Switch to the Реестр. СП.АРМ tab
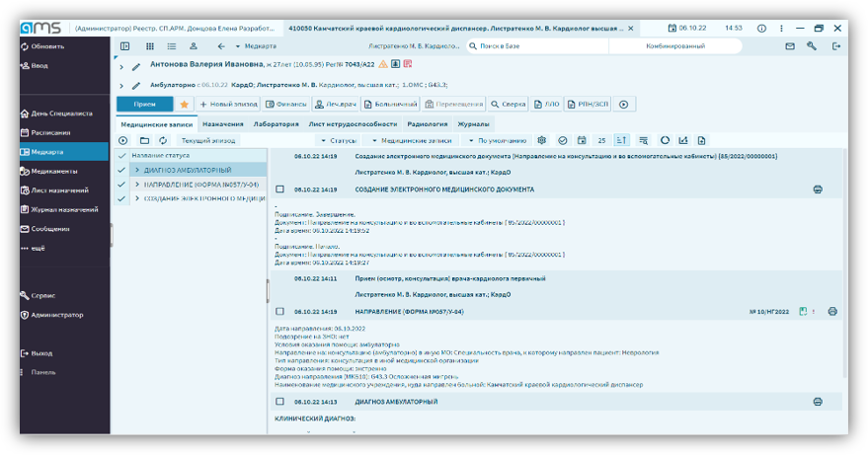 pyautogui.click(x=174, y=29)
